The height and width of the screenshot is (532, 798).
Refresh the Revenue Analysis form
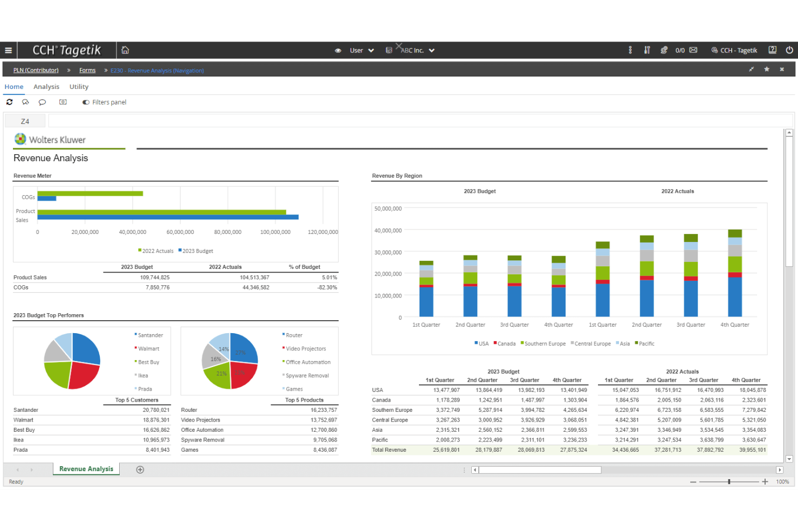(x=9, y=102)
